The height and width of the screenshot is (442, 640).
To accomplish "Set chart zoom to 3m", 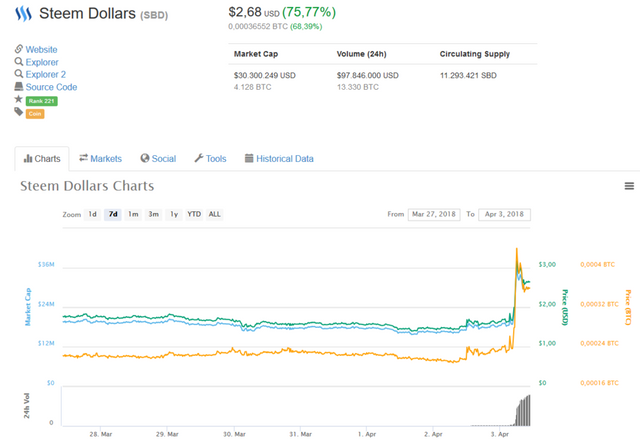I will pos(153,214).
